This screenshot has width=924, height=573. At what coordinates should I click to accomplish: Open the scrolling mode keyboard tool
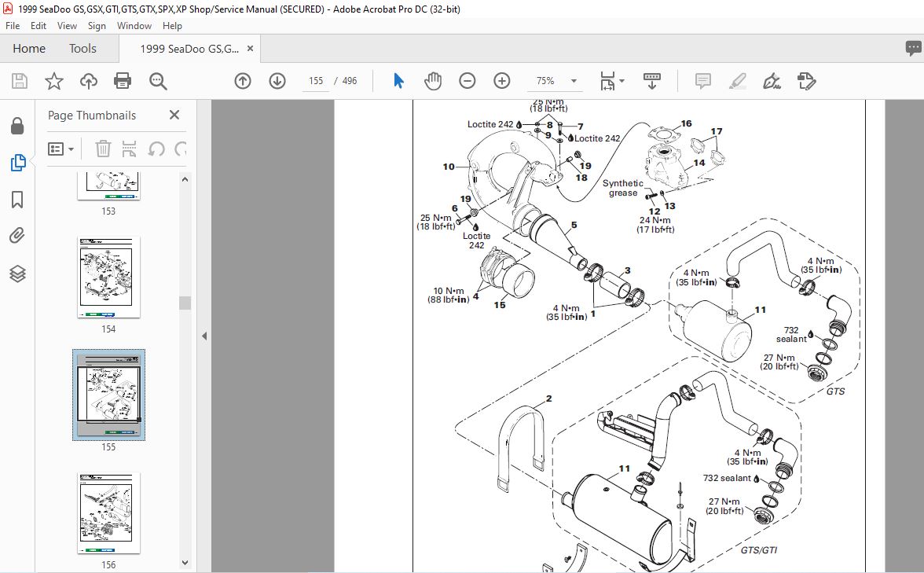click(652, 81)
